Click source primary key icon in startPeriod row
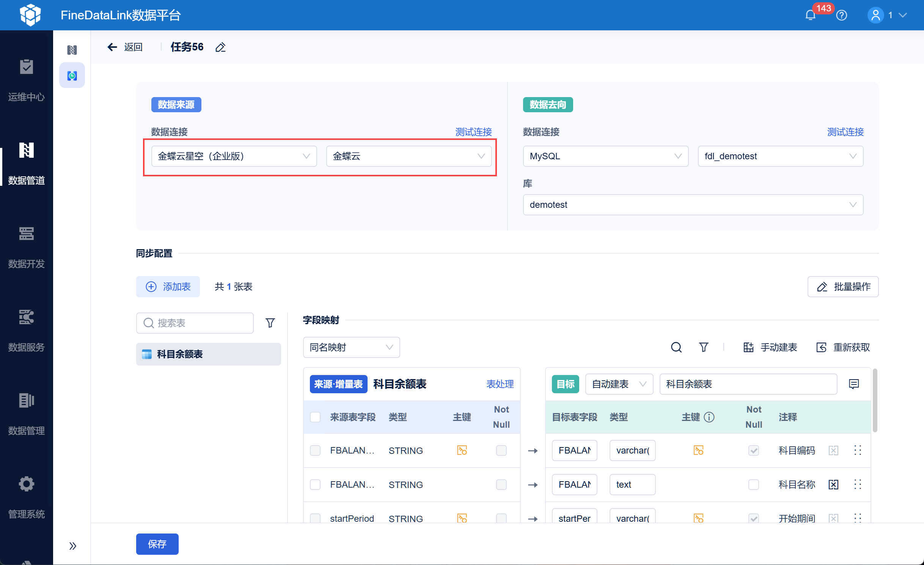Viewport: 924px width, 565px height. pos(462,518)
